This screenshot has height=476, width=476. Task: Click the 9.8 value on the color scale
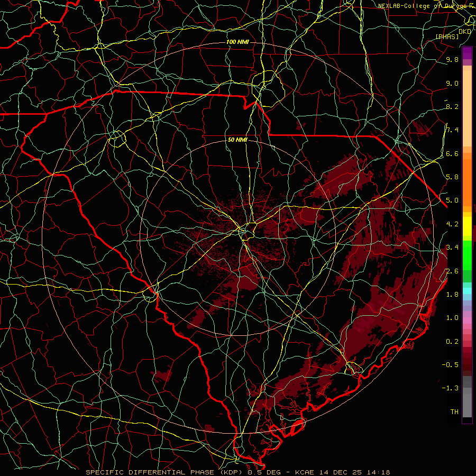(452, 59)
